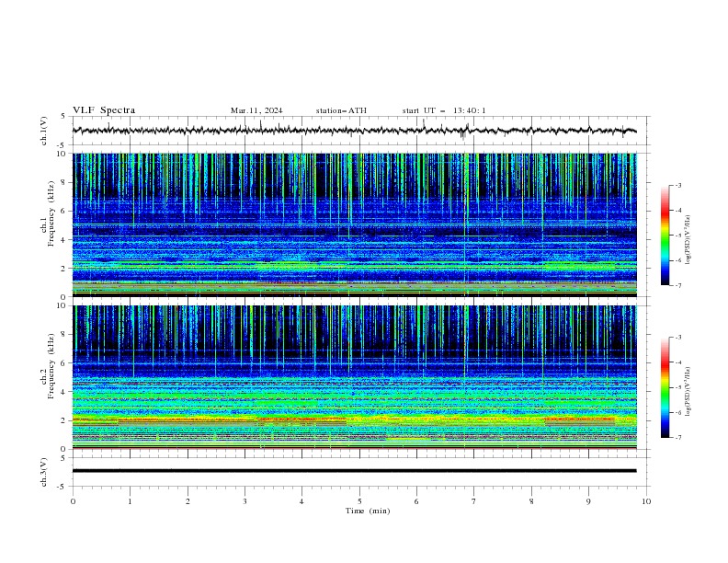Viewport: 728px width, 563px height.
Task: Click the ch.2 'Frequency (kHz)' axis label
Action: [x=51, y=364]
